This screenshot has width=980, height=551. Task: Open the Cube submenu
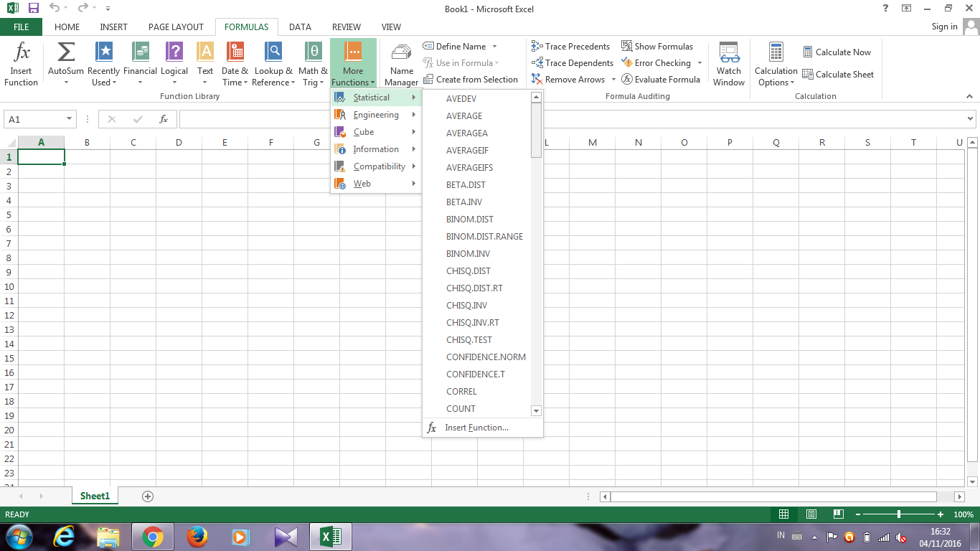pos(376,132)
